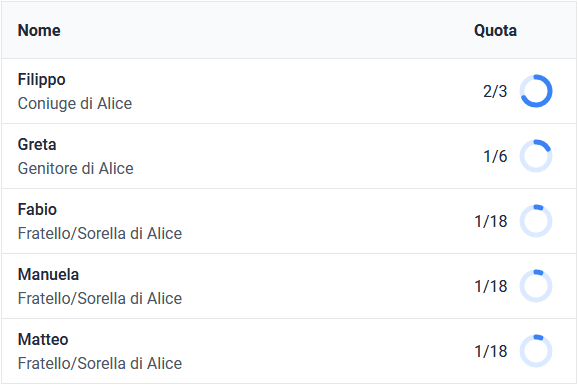Click the 'Genitore di Alice' text
This screenshot has width=578, height=385.
pyautogui.click(x=76, y=169)
